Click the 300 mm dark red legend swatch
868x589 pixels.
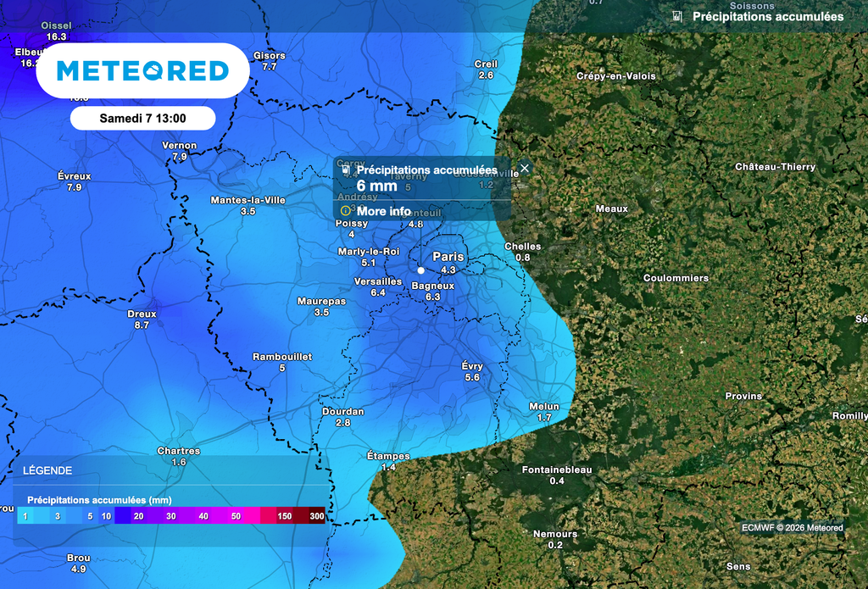click(316, 516)
